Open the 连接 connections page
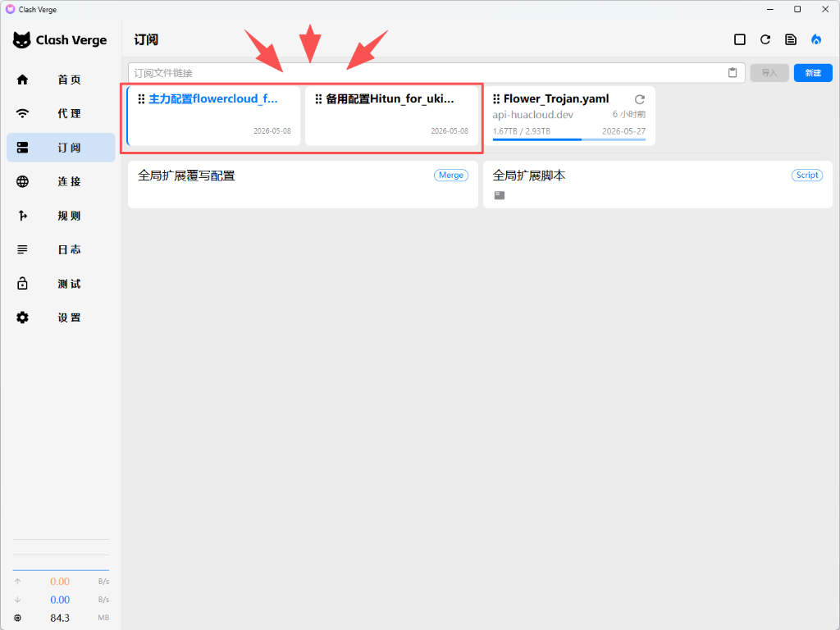The width and height of the screenshot is (840, 630). [x=61, y=181]
